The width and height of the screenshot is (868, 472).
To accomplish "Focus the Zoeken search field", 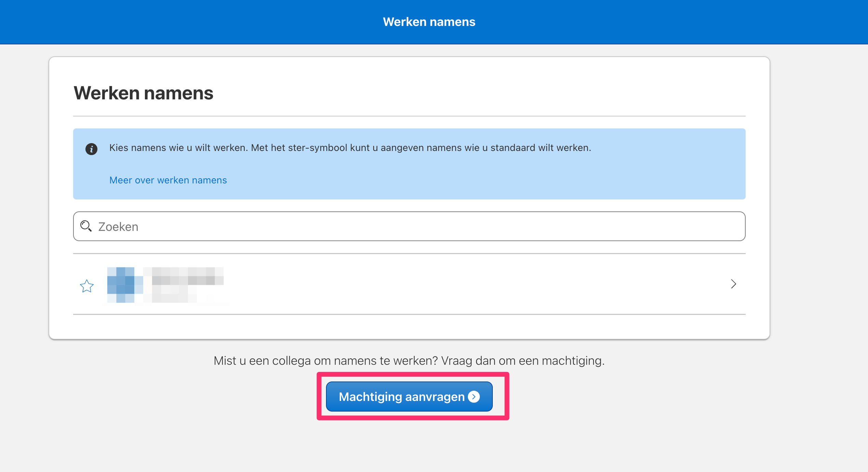I will 409,226.
